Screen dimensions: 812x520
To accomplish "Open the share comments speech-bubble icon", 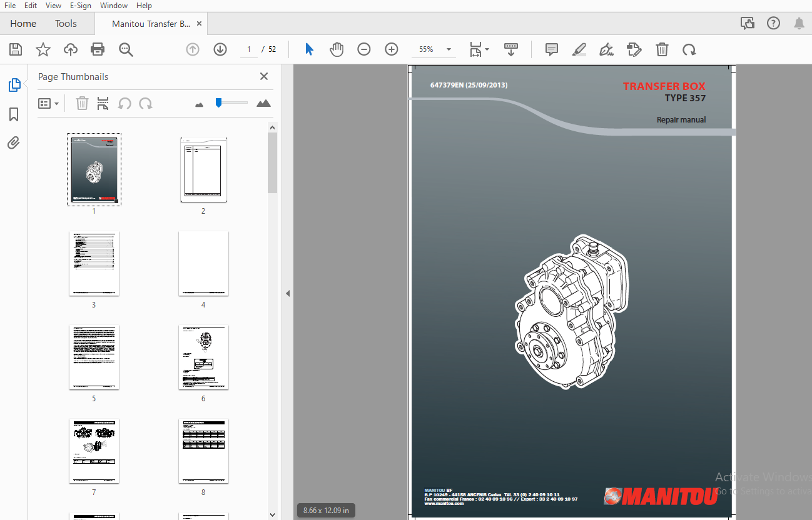I will coord(747,24).
